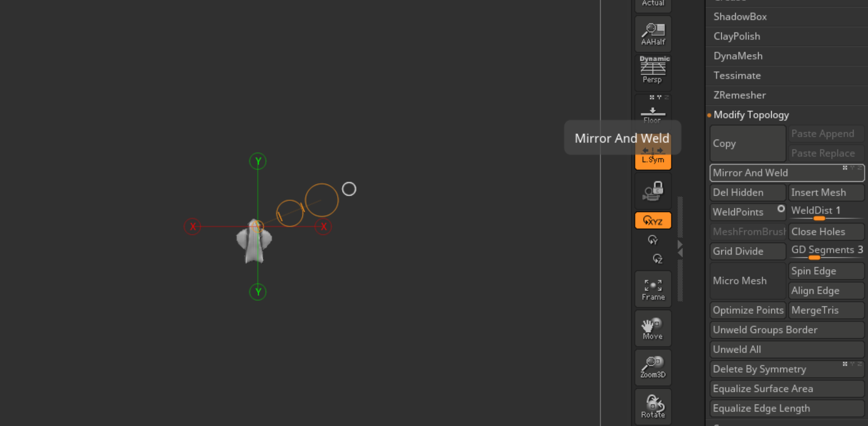Click the left-pointing divider arrow
Screen dimensions: 868x426
pos(680,253)
